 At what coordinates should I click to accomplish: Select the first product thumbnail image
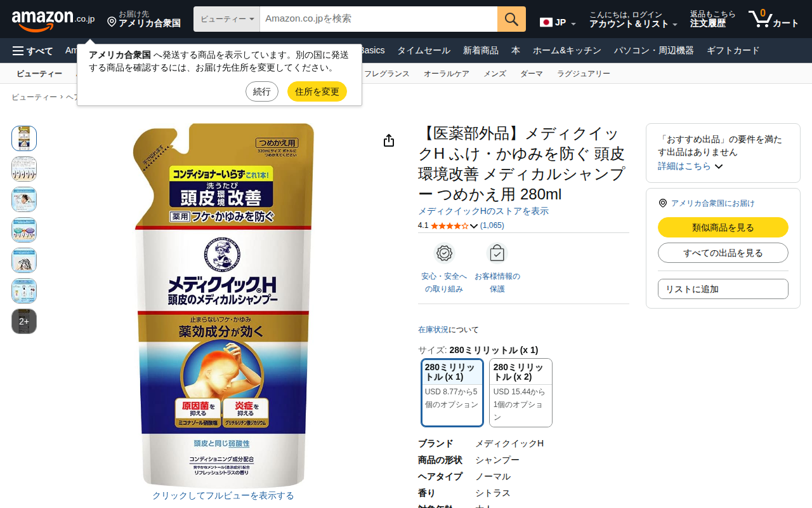coord(24,138)
